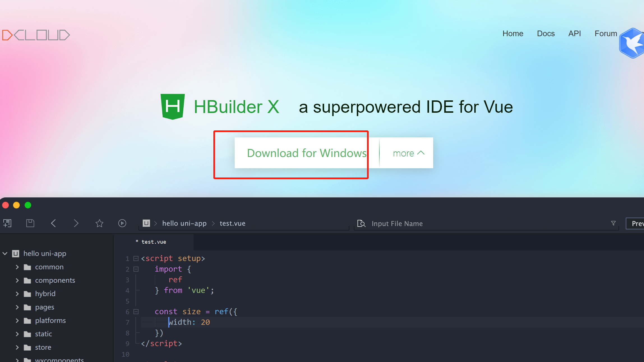This screenshot has width=644, height=362.
Task: Click Download for Windows button
Action: (x=306, y=153)
